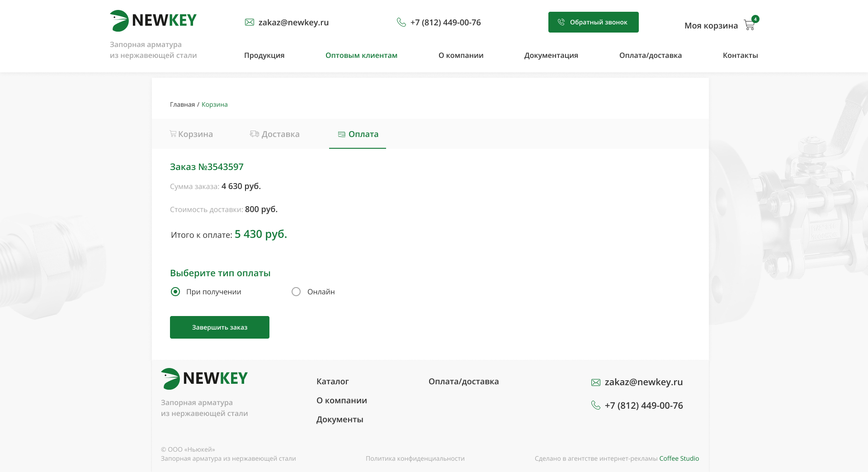Click the Выберите тип оплаты heading
Screen dimensions: 868x472
tap(220, 273)
